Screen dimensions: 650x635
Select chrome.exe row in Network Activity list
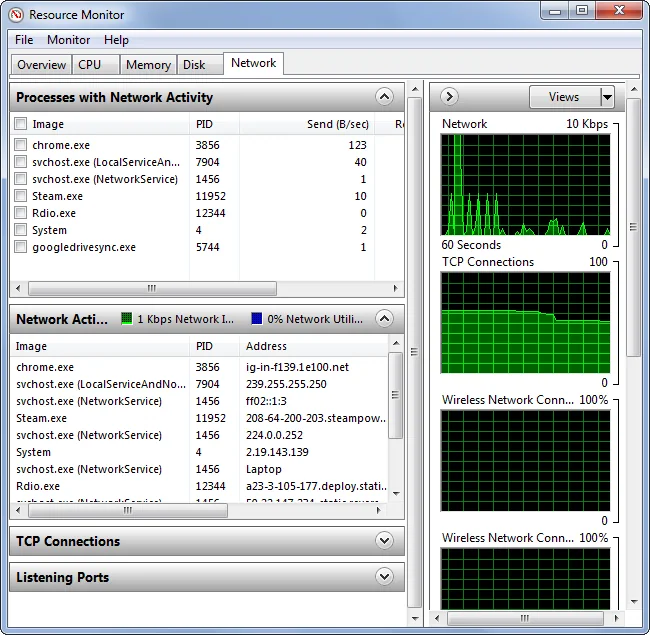[x=199, y=367]
